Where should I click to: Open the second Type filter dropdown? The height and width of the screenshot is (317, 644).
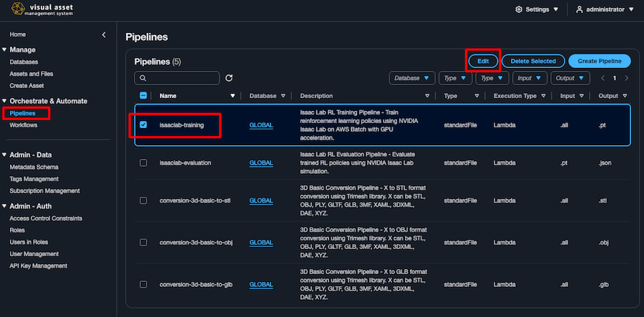[x=492, y=78]
